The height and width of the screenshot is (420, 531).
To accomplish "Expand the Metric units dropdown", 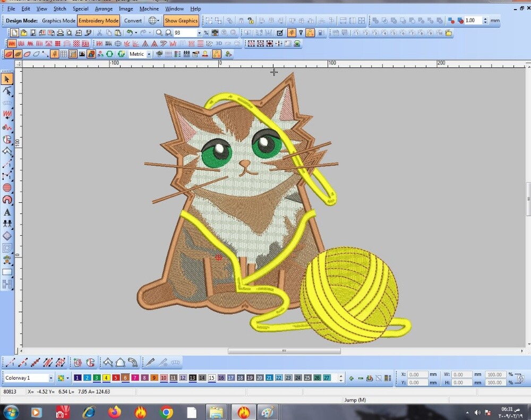I will (149, 54).
